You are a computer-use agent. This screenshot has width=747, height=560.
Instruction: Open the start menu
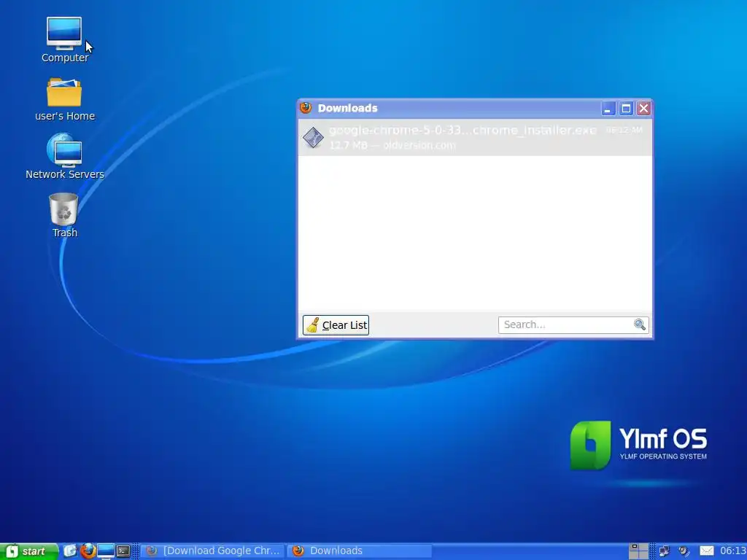[x=28, y=551]
